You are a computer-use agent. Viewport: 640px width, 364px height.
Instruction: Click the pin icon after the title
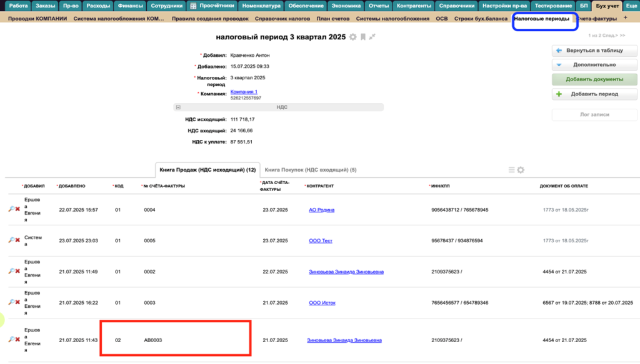pos(372,37)
